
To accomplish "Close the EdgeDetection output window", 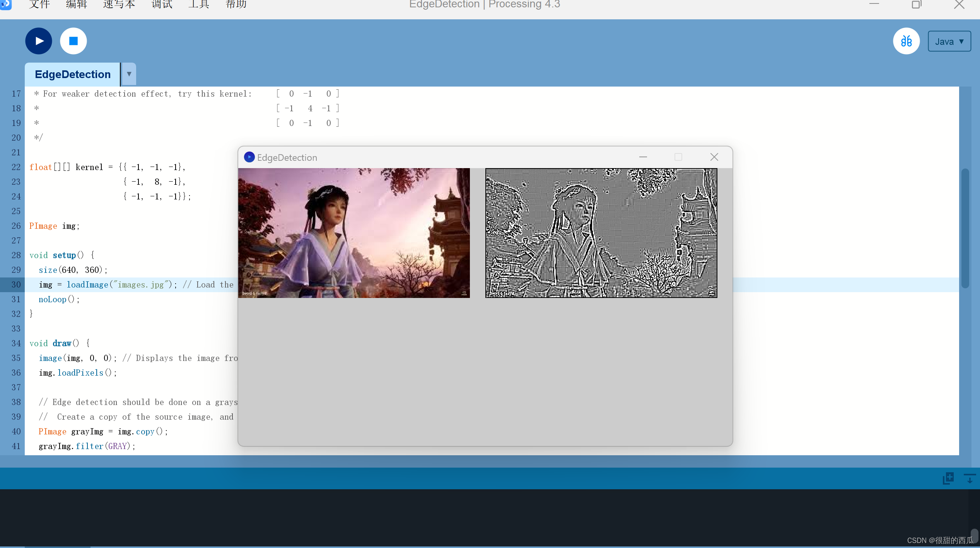I will click(714, 157).
